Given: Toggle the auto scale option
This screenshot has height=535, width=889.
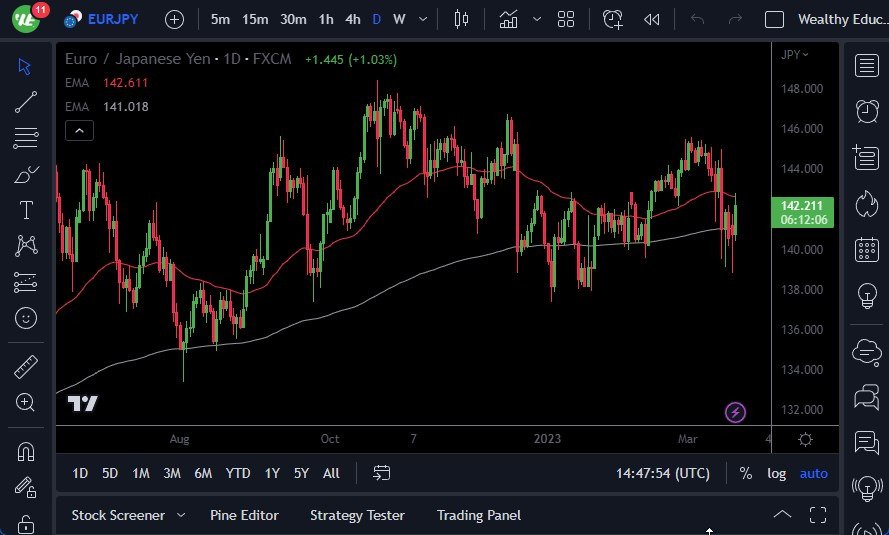Looking at the screenshot, I should tap(813, 473).
